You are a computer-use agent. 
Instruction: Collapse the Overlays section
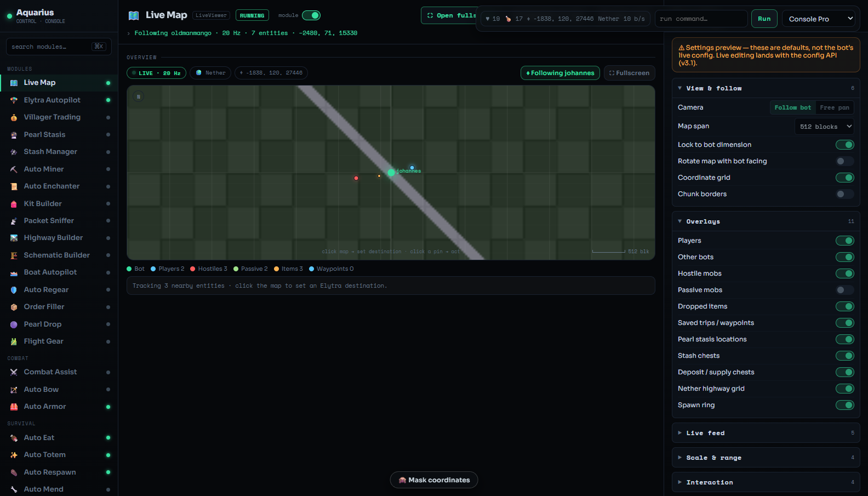click(766, 221)
